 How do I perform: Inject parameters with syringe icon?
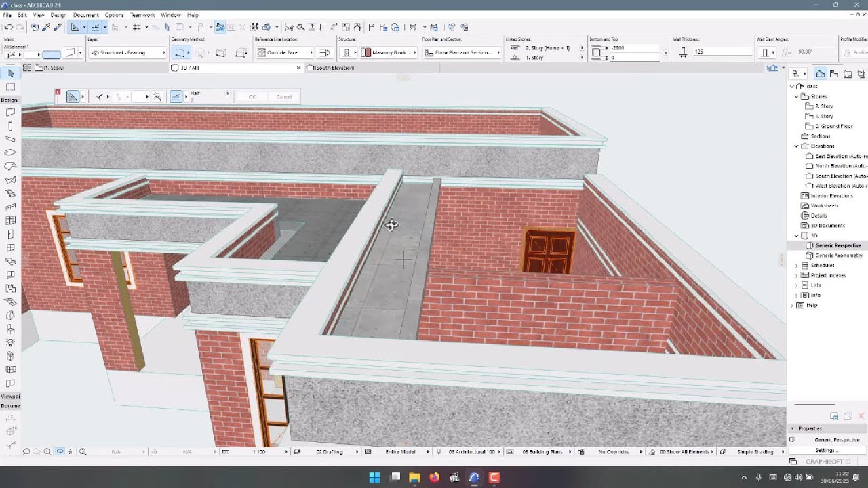click(58, 27)
